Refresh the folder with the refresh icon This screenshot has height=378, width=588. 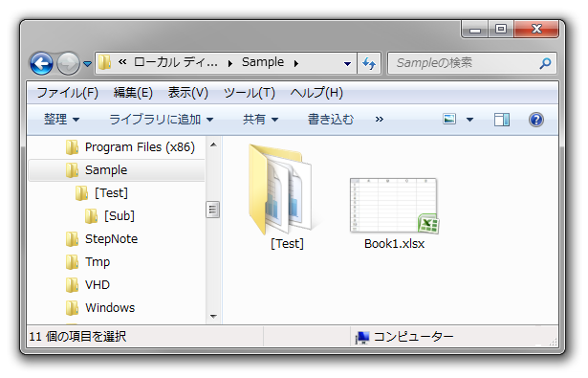pos(369,63)
